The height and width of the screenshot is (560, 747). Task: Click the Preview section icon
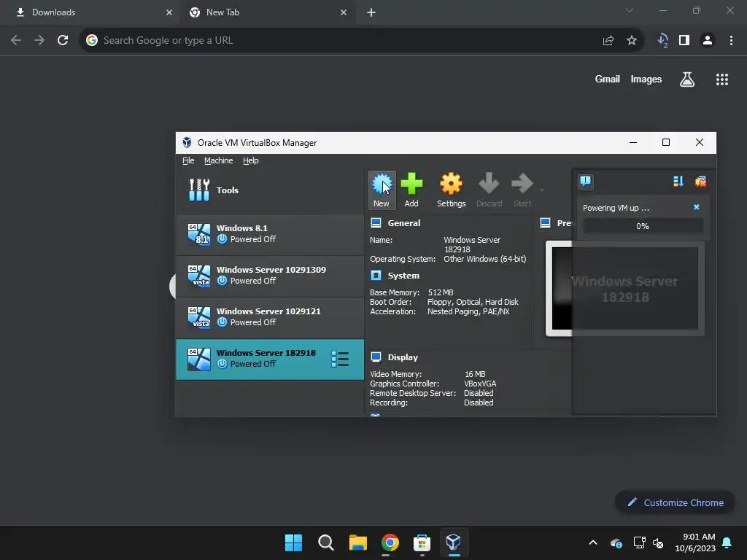pyautogui.click(x=546, y=222)
